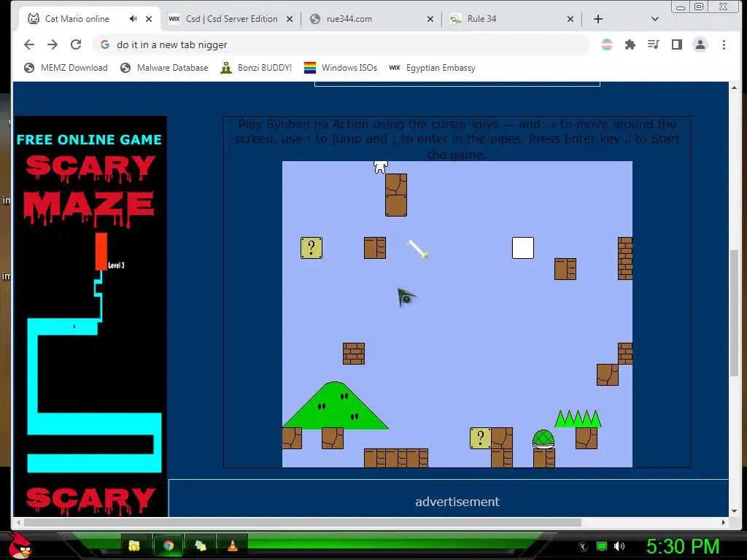Switch to the Csd Server Edition tab
This screenshot has width=747, height=560.
pyautogui.click(x=231, y=19)
